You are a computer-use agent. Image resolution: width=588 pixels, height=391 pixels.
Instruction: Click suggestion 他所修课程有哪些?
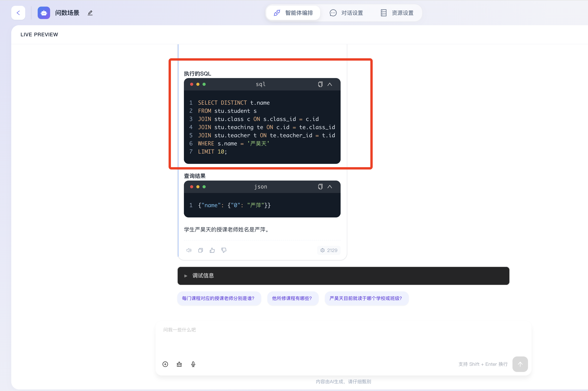tap(292, 298)
